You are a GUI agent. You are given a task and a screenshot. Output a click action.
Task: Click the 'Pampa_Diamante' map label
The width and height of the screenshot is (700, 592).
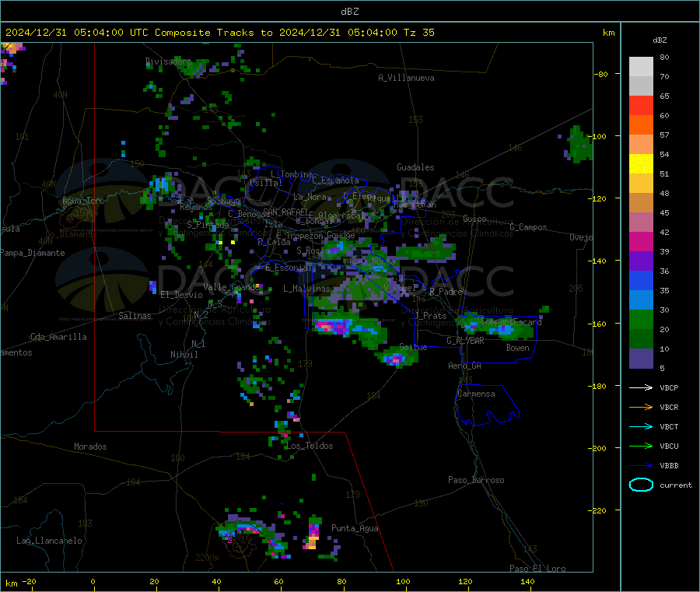point(32,253)
